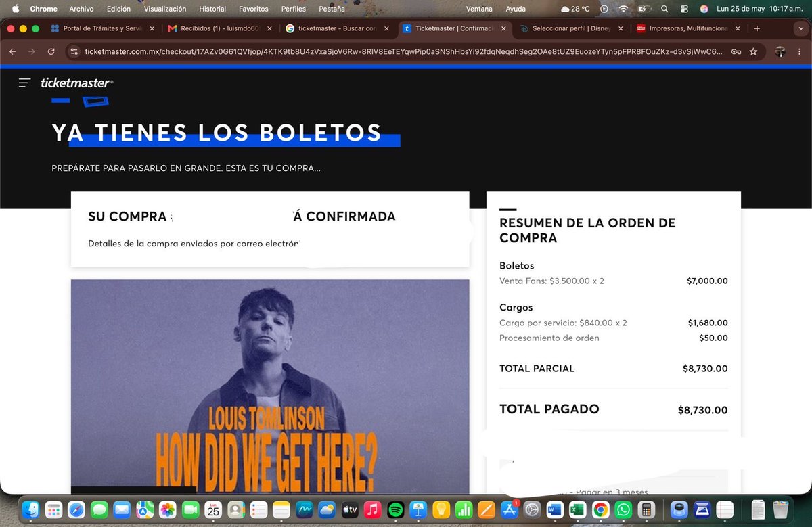This screenshot has height=527, width=812.
Task: Open the Trash in the Dock
Action: (x=781, y=509)
